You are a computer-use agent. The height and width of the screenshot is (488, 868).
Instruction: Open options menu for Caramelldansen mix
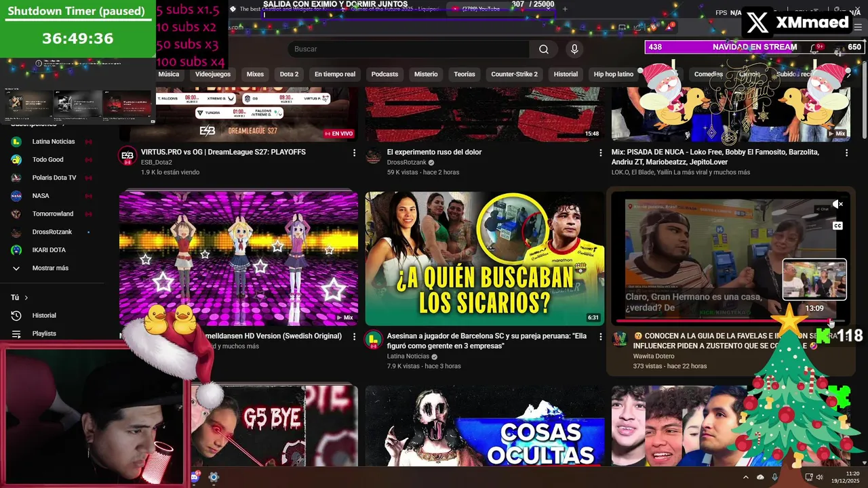[354, 337]
